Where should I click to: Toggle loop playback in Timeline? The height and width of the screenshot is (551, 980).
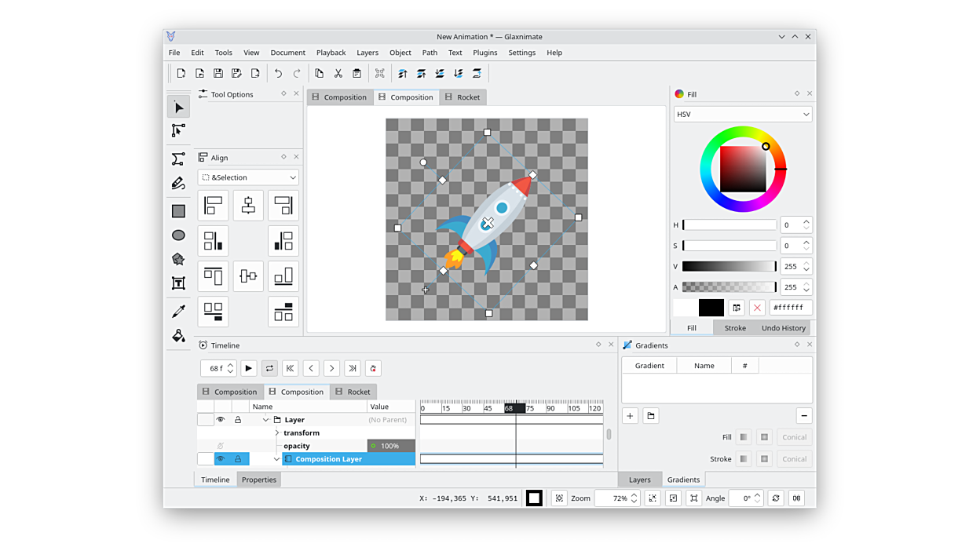tap(269, 368)
